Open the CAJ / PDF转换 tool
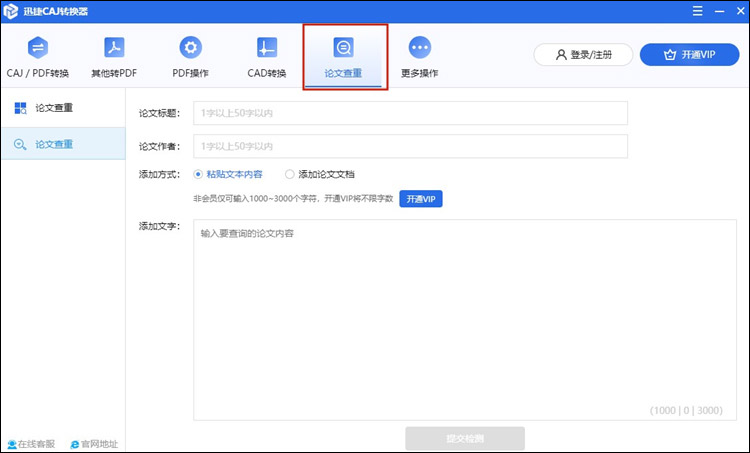Image resolution: width=750 pixels, height=453 pixels. [38, 56]
